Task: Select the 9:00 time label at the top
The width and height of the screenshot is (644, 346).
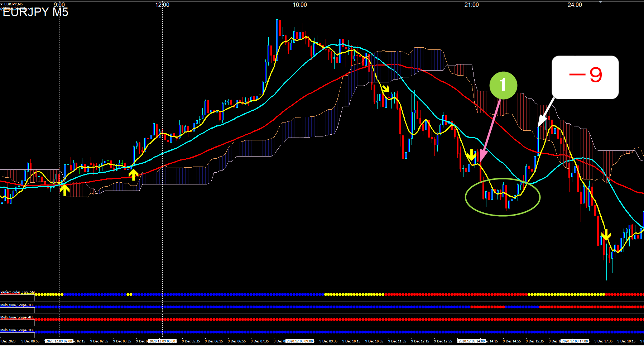Action: [59, 5]
